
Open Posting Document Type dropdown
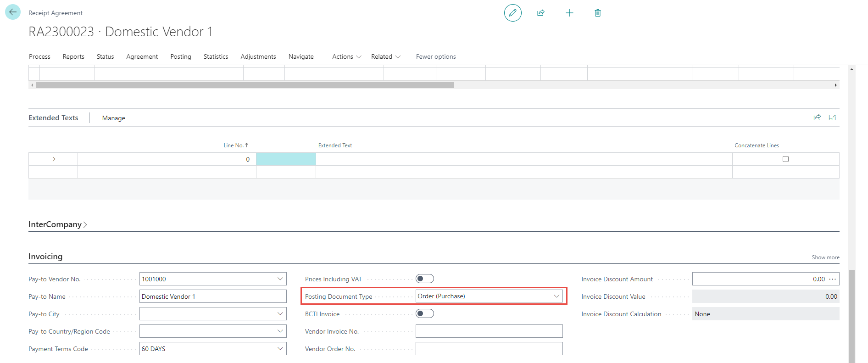[556, 296]
